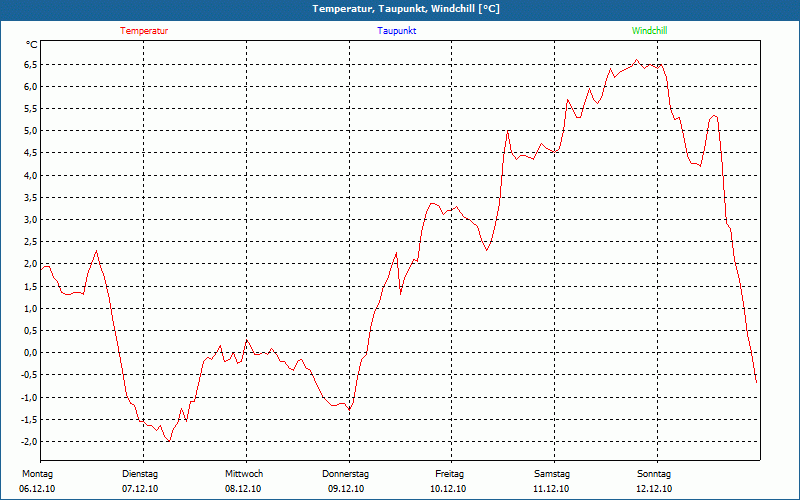Click the 2,0 y-axis value
Viewport: 800px width, 500px height.
point(30,264)
